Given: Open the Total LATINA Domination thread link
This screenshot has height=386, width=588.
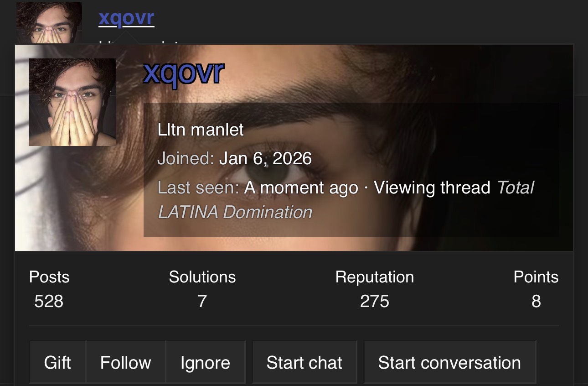Looking at the screenshot, I should [346, 200].
